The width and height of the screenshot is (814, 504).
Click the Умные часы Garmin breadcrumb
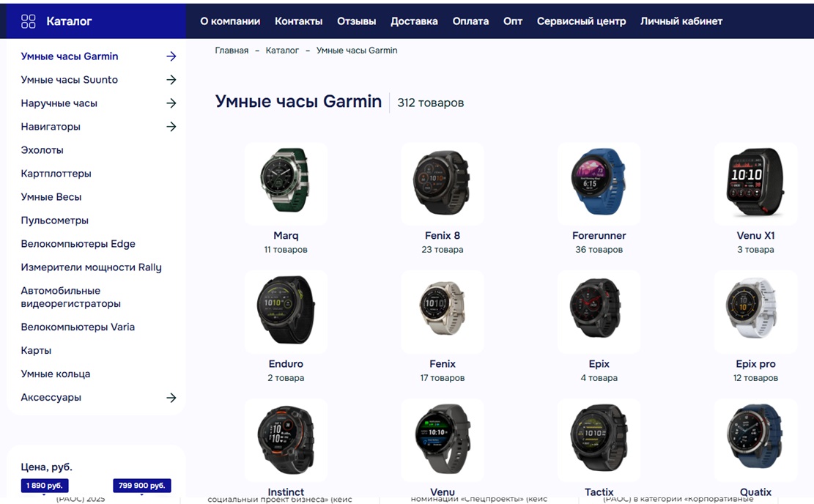[357, 51]
